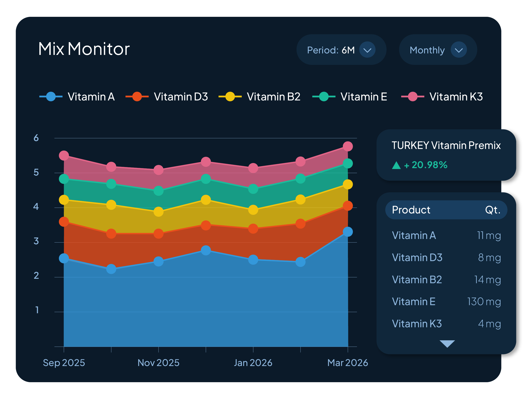532x399 pixels.
Task: Select Vitamin K3 data point at Mar 2026
Action: 348,146
